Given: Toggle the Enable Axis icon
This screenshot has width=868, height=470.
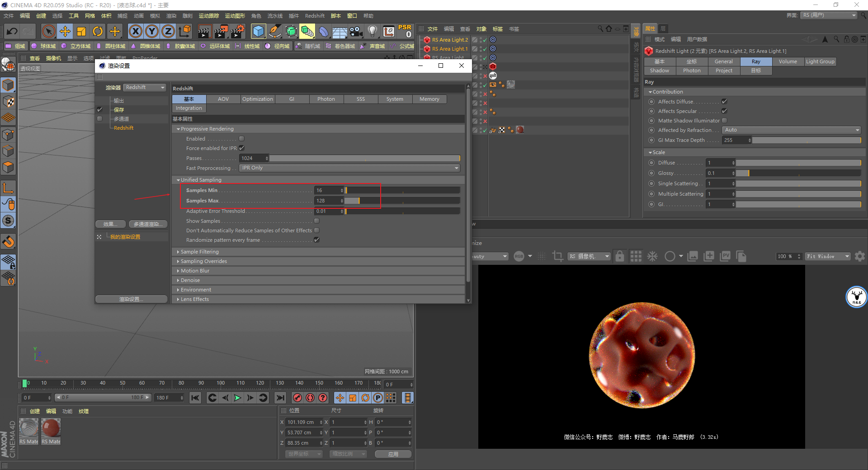Looking at the screenshot, I should [x=8, y=188].
